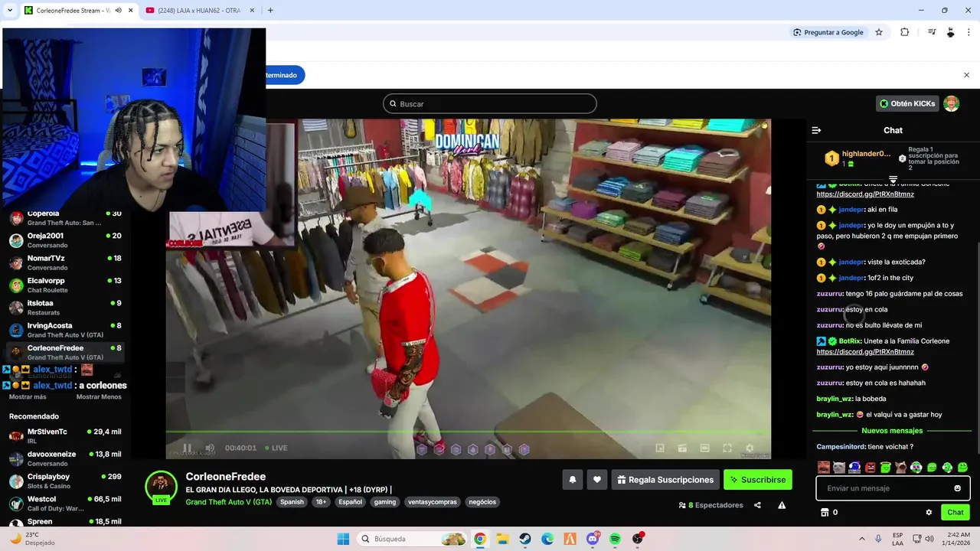Viewport: 980px width, 551px height.
Task: Click Suscribirse button
Action: (x=758, y=480)
